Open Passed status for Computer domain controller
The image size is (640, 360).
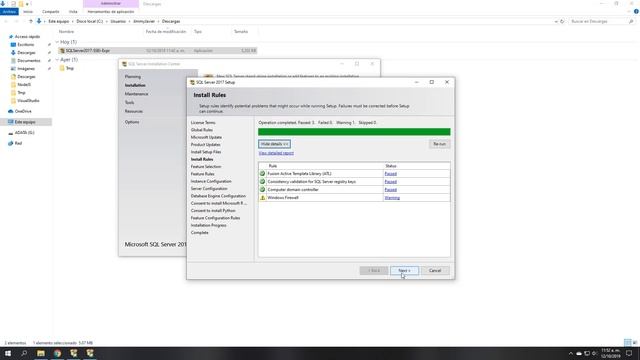[x=391, y=190]
